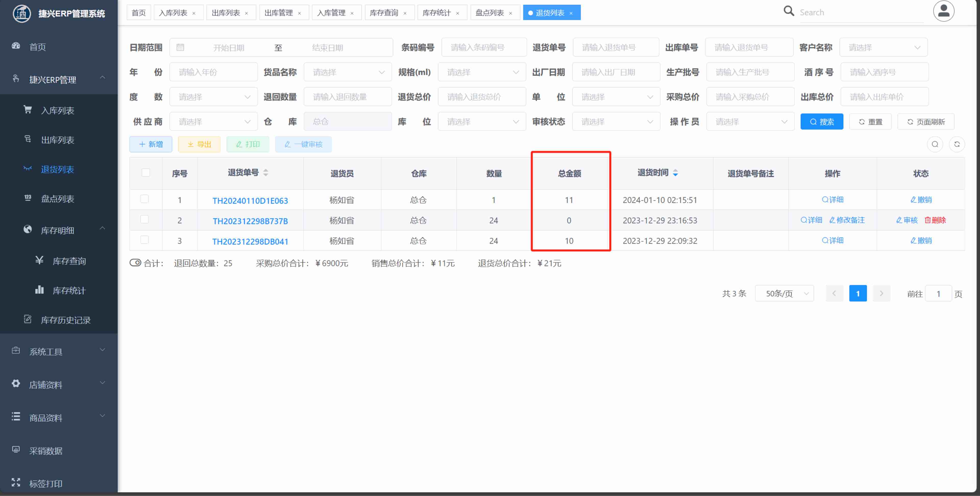Close the 出库列表 tab
The height and width of the screenshot is (496, 980).
pyautogui.click(x=247, y=13)
